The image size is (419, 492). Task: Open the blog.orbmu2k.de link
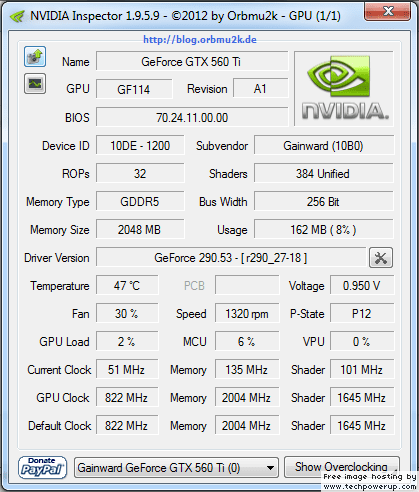pyautogui.click(x=200, y=40)
